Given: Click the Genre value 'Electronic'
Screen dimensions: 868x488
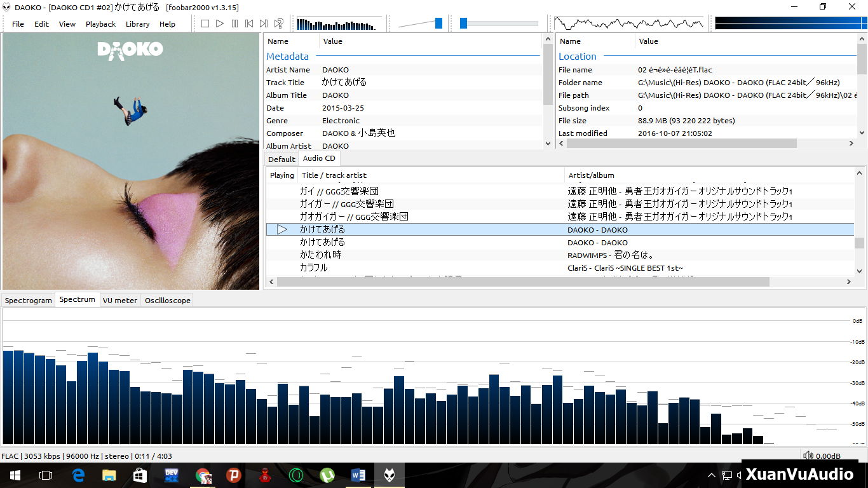Looking at the screenshot, I should pos(341,121).
